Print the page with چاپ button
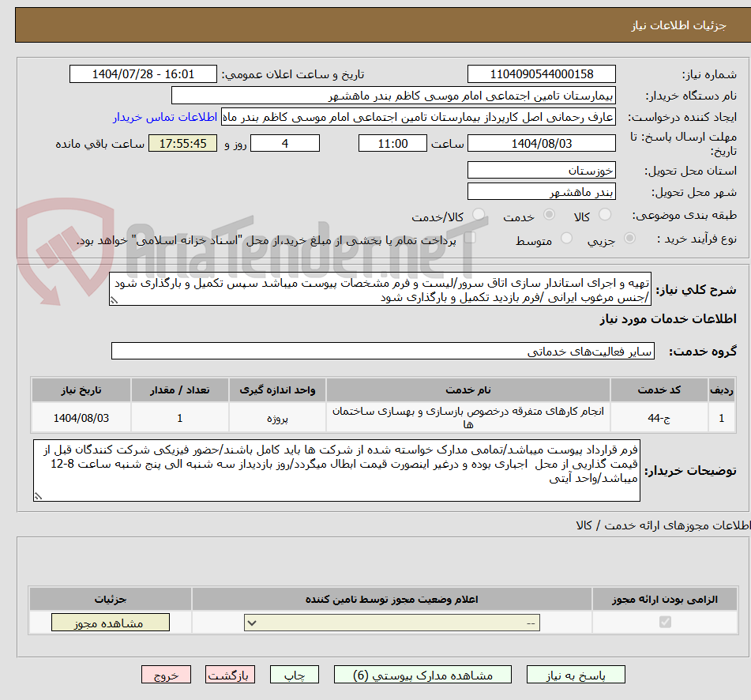The height and width of the screenshot is (700, 751). 294,674
